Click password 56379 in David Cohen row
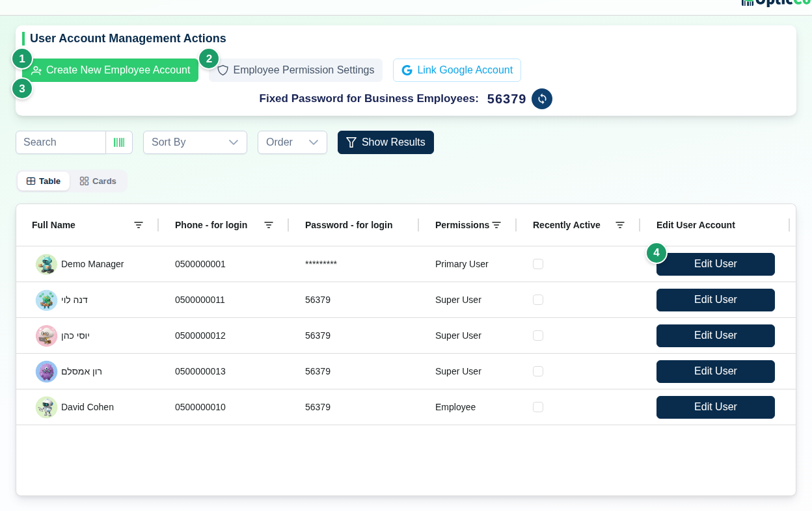812x526 pixels. tap(318, 407)
